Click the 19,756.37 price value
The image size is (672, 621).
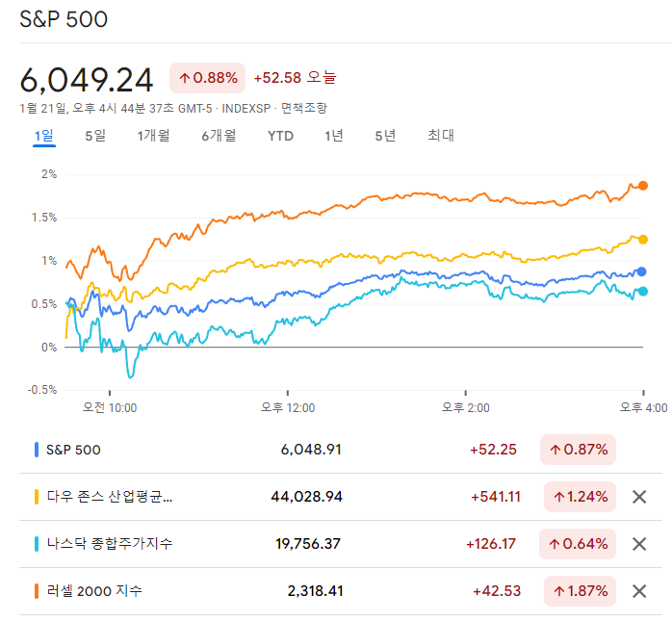coord(308,544)
